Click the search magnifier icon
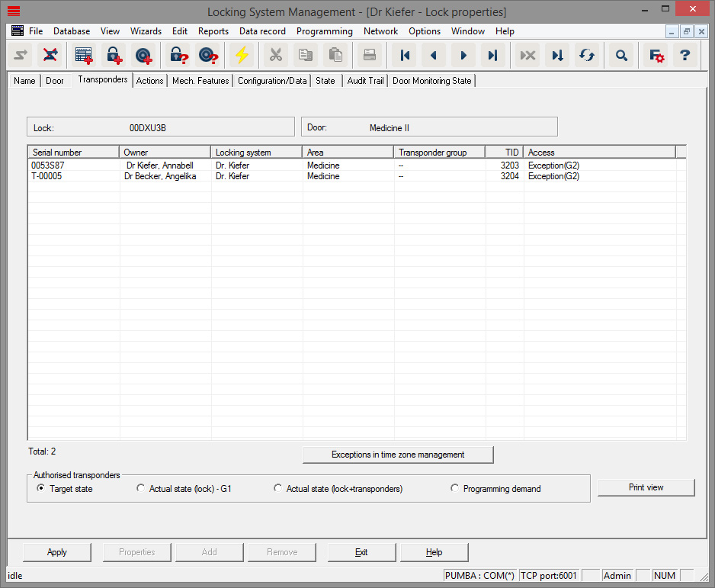Screen dimensions: 715x588 point(622,55)
